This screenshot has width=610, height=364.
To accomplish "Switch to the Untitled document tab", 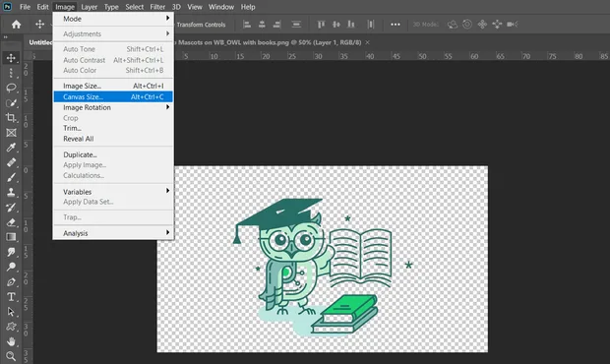I will tap(40, 42).
